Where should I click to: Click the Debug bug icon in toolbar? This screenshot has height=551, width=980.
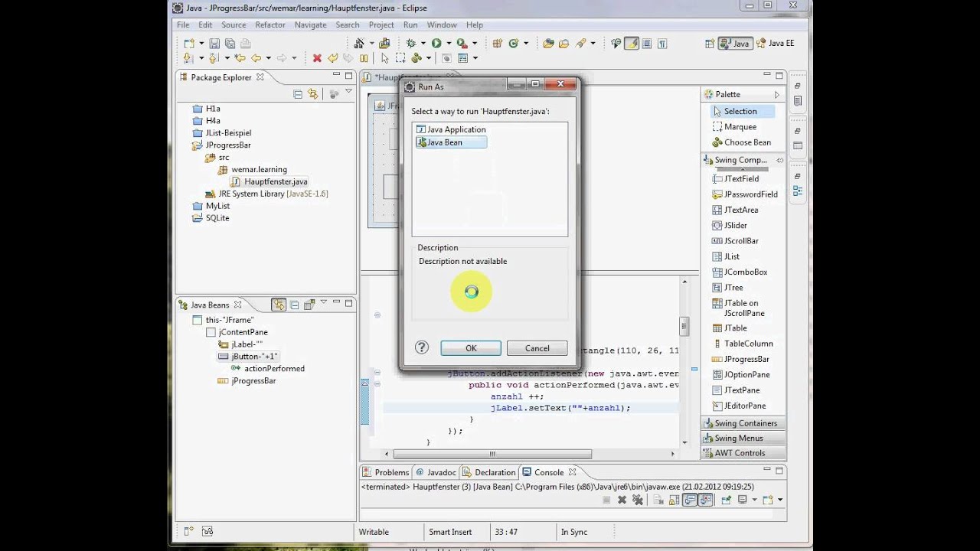tap(411, 43)
